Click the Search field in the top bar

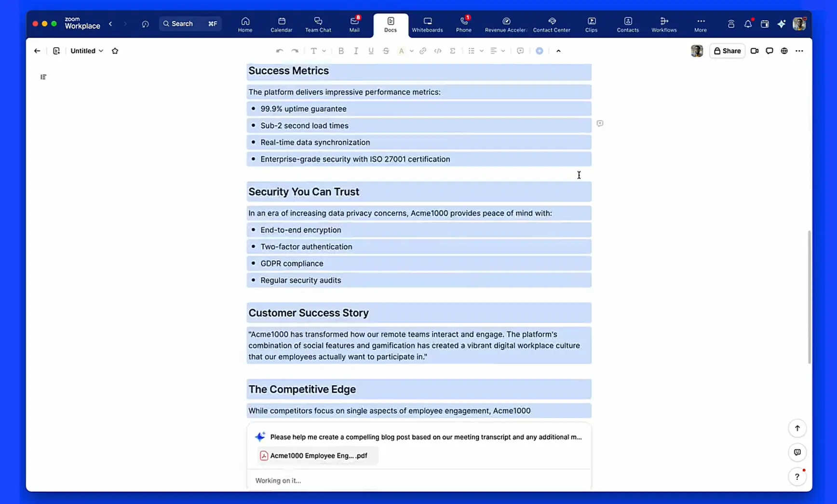tap(190, 24)
